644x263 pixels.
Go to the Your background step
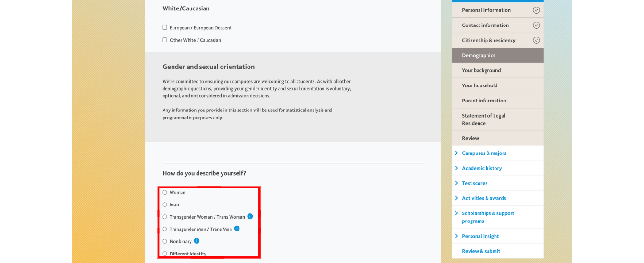[497, 70]
